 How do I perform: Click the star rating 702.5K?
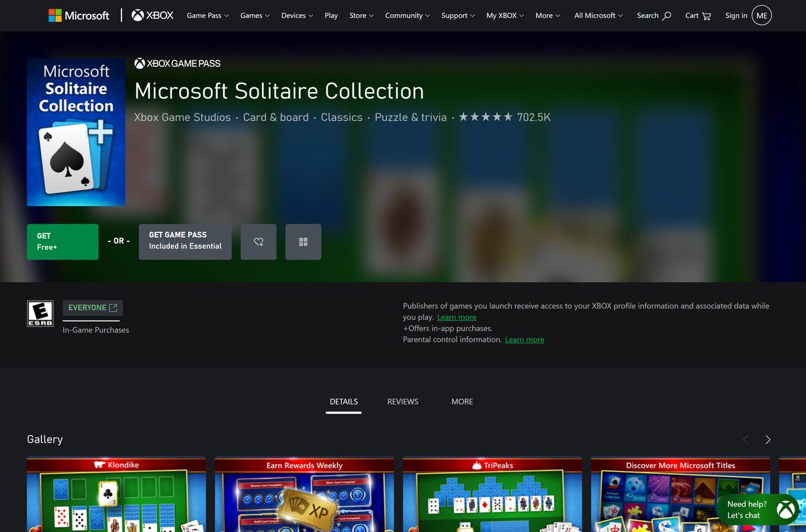coord(504,117)
